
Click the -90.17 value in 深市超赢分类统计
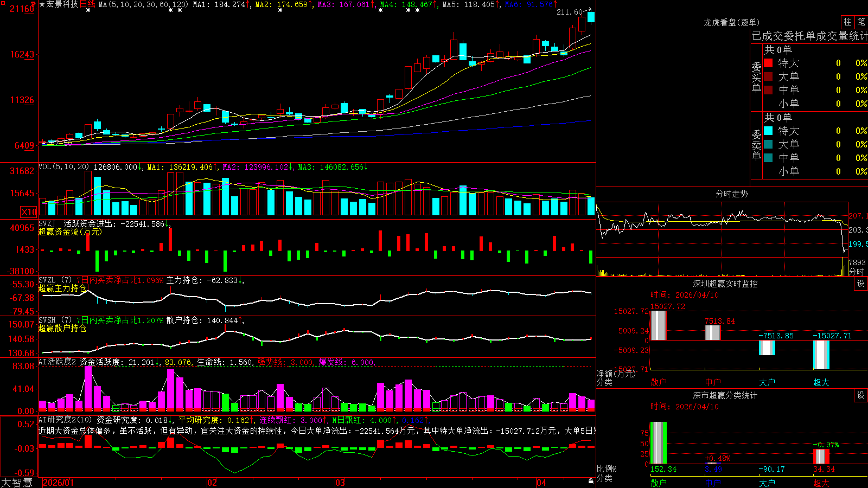[x=771, y=469]
